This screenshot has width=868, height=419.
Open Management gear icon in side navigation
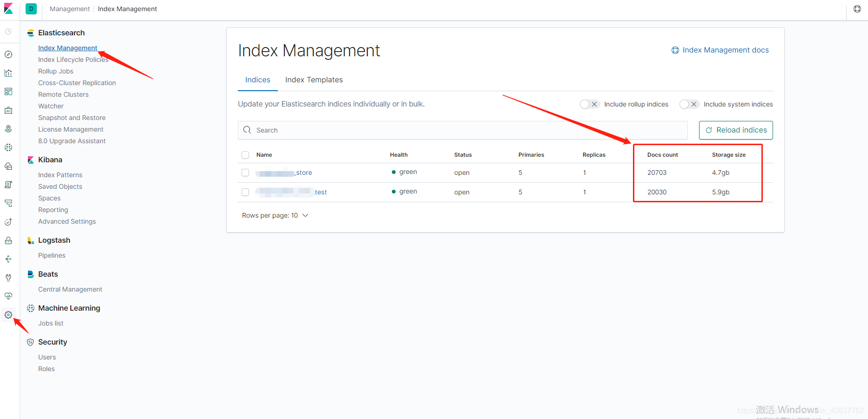coord(8,315)
